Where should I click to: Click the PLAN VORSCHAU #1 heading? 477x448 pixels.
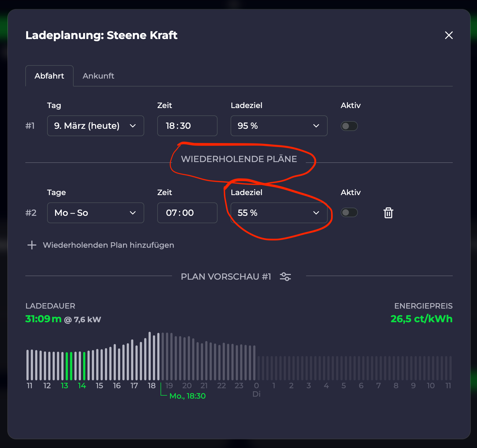pyautogui.click(x=226, y=277)
